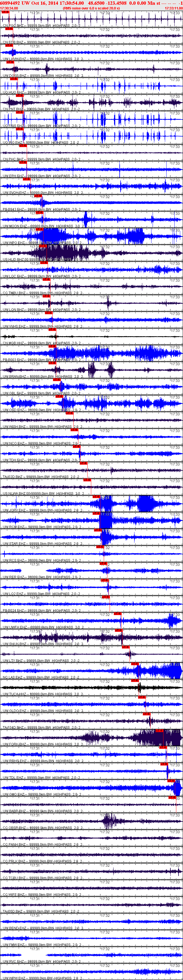Select the CC OBSR BHZ trace label
The height and width of the screenshot is (980, 183).
(x=43, y=828)
